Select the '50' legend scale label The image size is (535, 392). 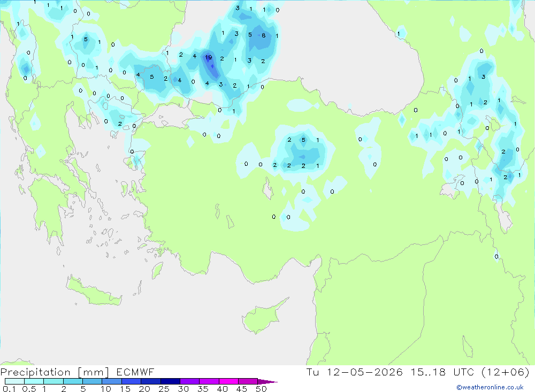(x=261, y=389)
